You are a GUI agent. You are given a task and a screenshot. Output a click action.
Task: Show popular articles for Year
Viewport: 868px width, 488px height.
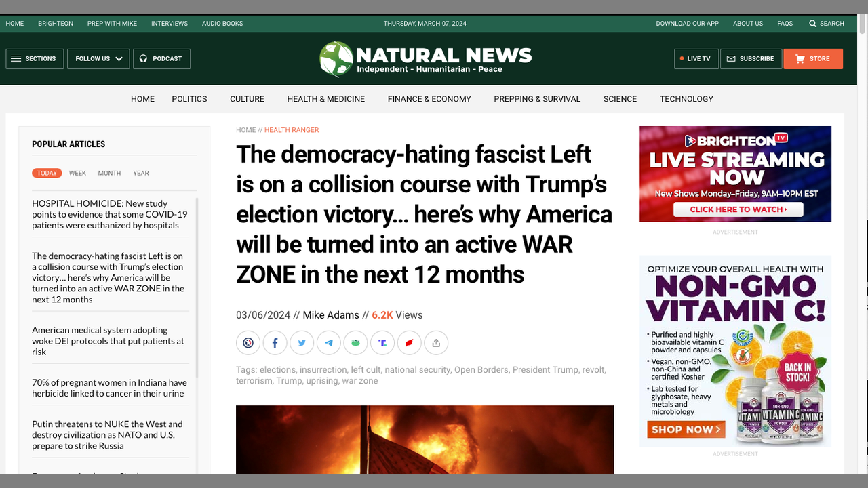141,174
